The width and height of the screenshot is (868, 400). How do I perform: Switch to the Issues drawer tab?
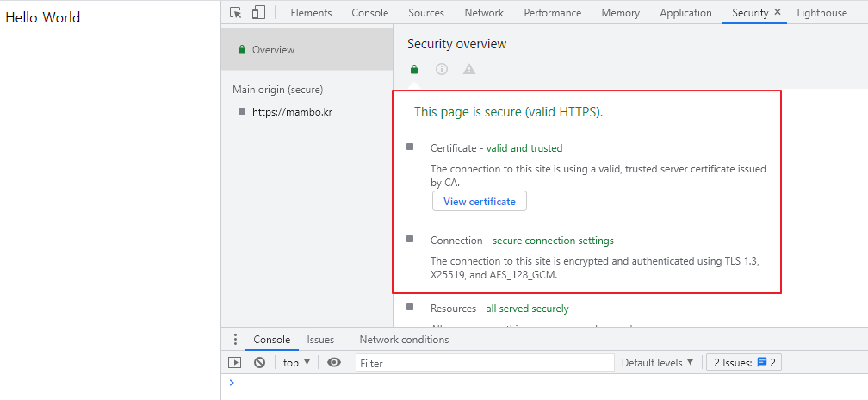coord(320,340)
